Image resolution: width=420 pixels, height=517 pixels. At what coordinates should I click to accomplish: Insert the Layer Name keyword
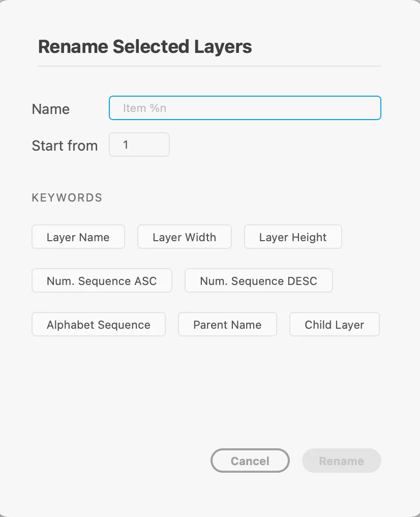tap(78, 237)
